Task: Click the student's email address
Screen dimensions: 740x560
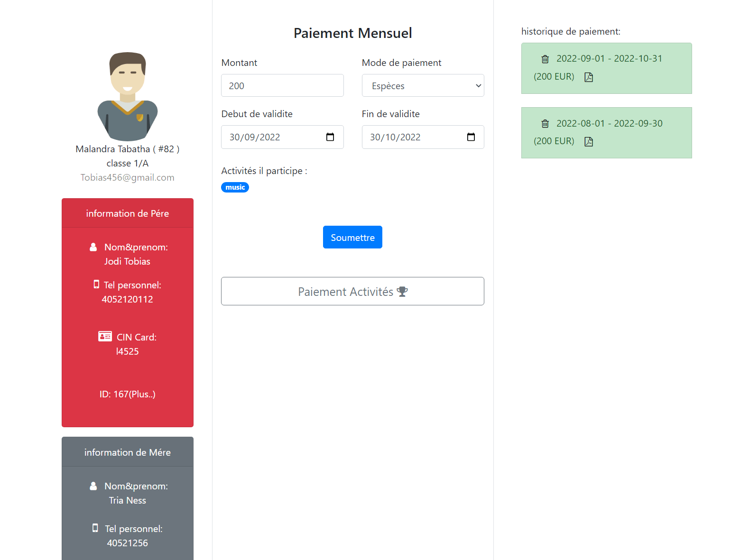Action: [127, 177]
